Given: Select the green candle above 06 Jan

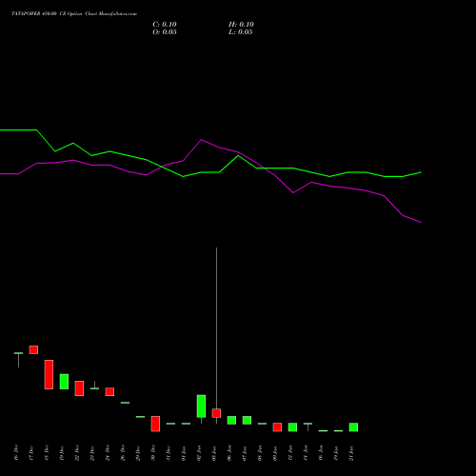Looking at the screenshot, I should point(231,420).
